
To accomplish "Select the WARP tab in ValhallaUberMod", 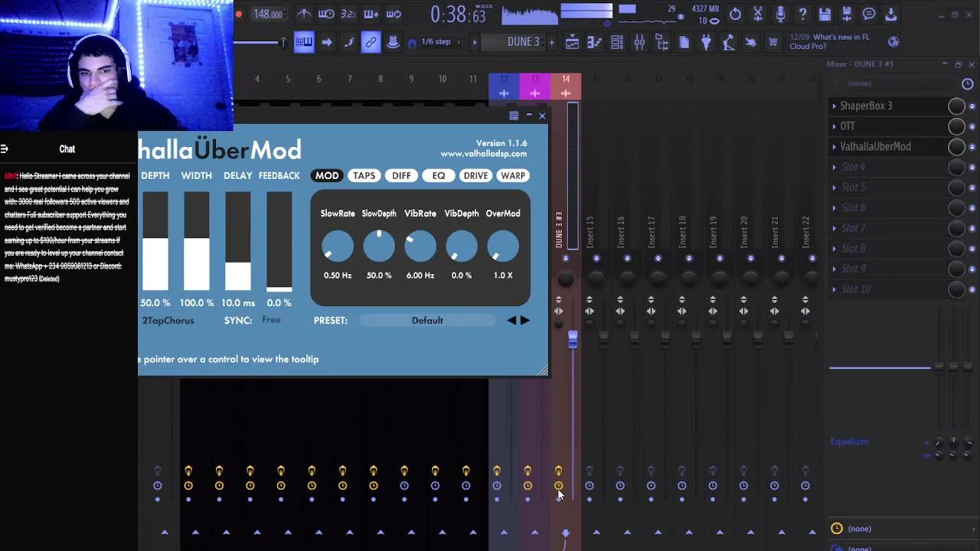I will (513, 176).
